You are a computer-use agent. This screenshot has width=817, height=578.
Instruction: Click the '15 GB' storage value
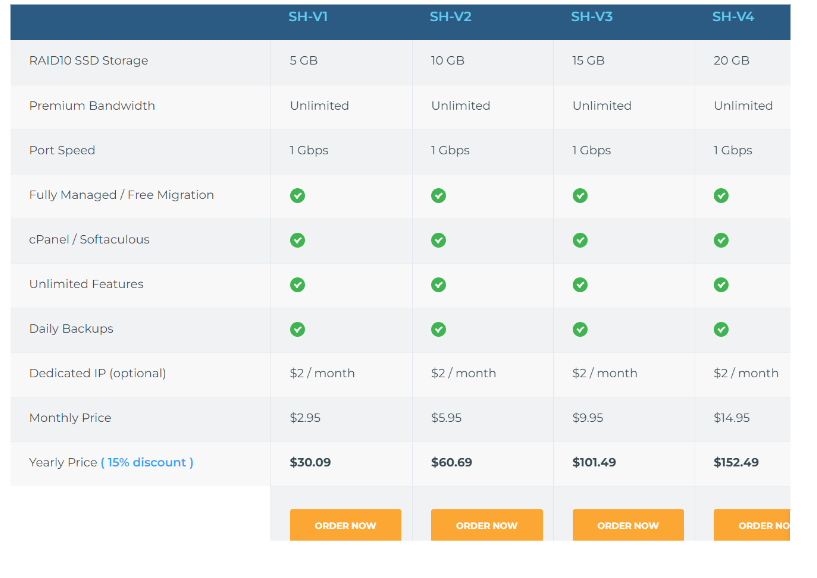click(x=588, y=60)
